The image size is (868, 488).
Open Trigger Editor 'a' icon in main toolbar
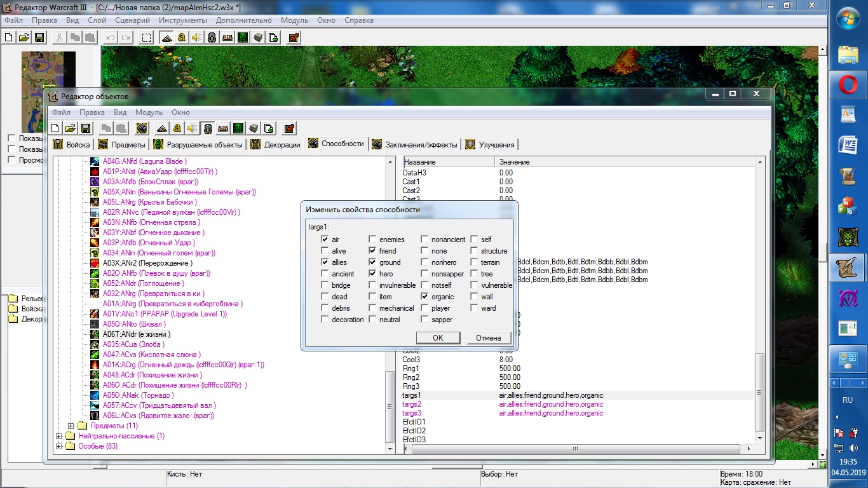182,37
